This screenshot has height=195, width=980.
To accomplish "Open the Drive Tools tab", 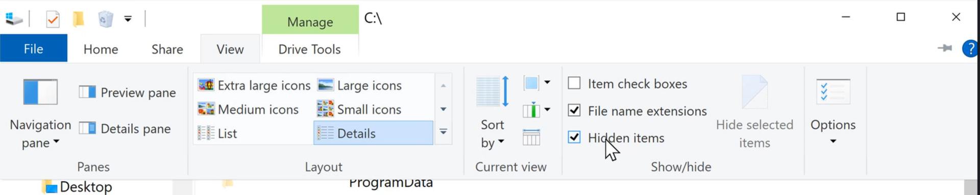I will click(309, 49).
